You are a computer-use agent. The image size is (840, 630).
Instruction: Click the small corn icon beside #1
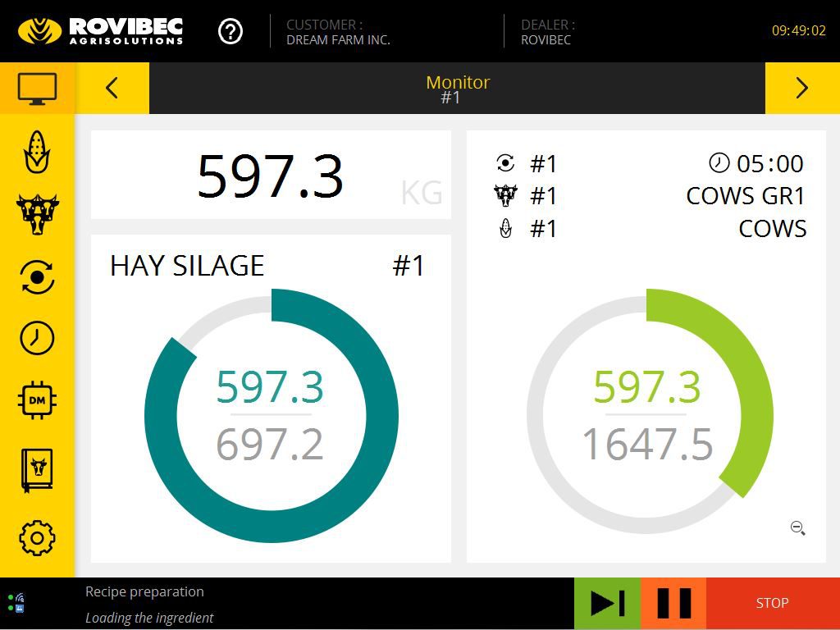tap(505, 229)
